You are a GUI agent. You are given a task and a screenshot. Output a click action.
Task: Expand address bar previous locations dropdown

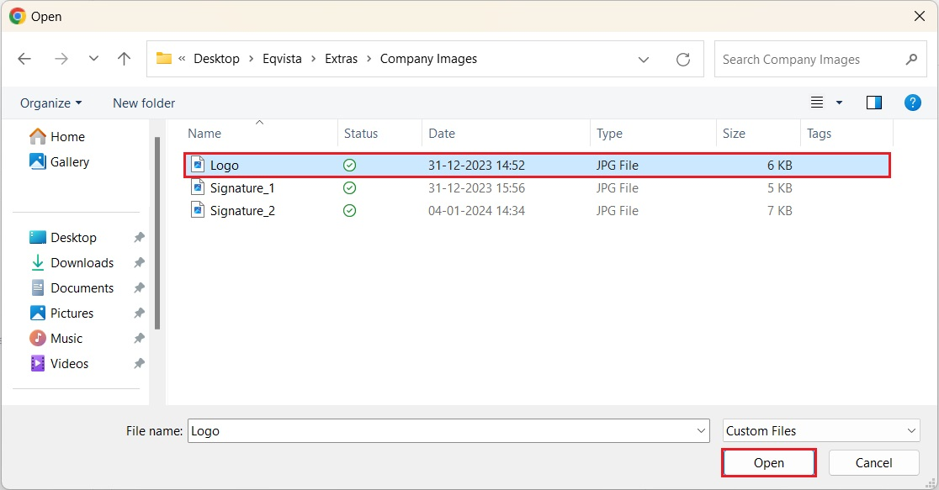tap(643, 59)
